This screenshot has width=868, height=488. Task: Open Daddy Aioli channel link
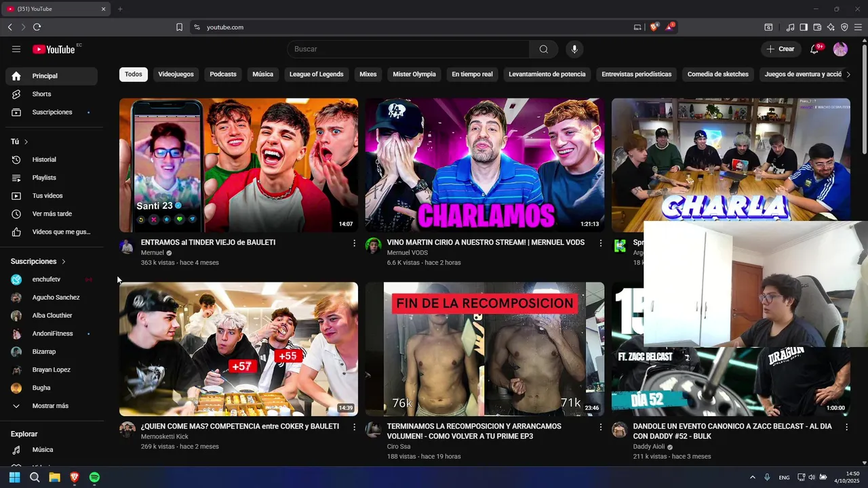pyautogui.click(x=649, y=447)
